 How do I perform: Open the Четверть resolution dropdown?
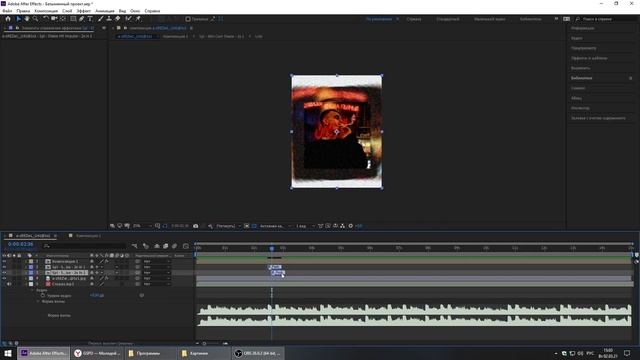[228, 226]
